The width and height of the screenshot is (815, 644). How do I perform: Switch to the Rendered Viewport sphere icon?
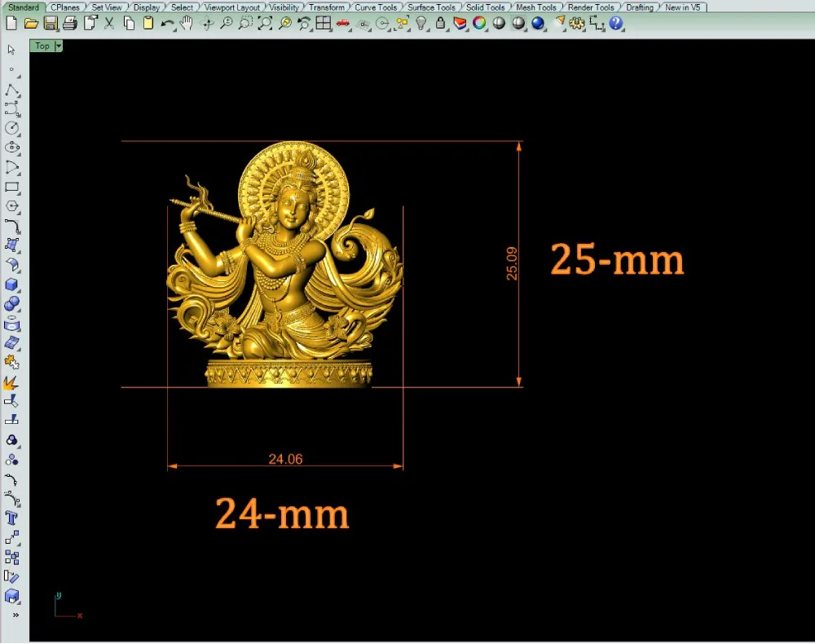pos(518,24)
